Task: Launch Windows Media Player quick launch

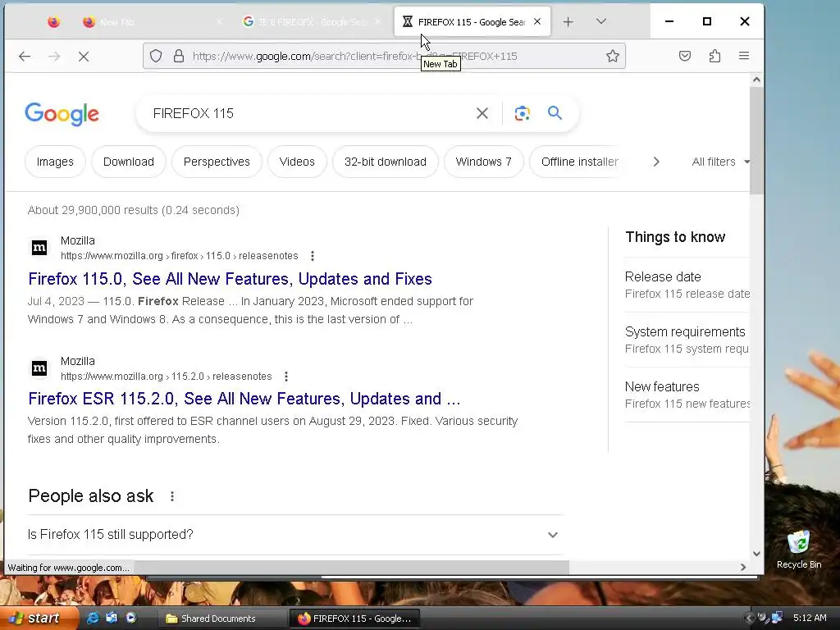Action: [131, 618]
